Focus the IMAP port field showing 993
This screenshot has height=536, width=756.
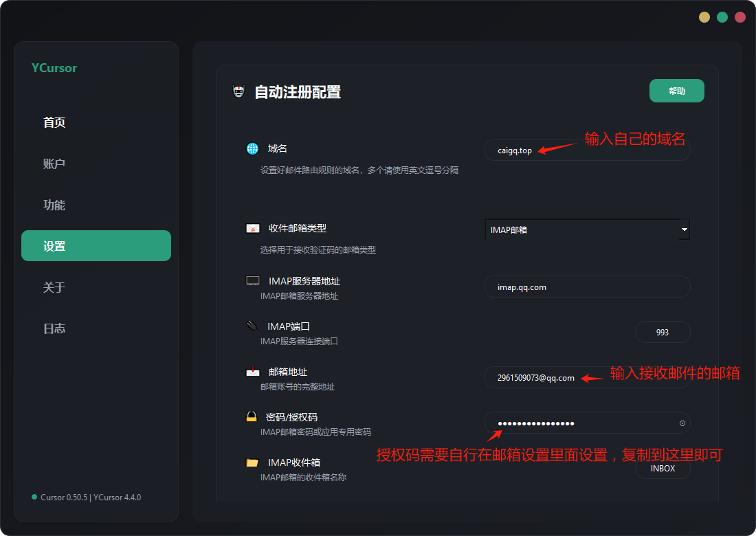(663, 332)
